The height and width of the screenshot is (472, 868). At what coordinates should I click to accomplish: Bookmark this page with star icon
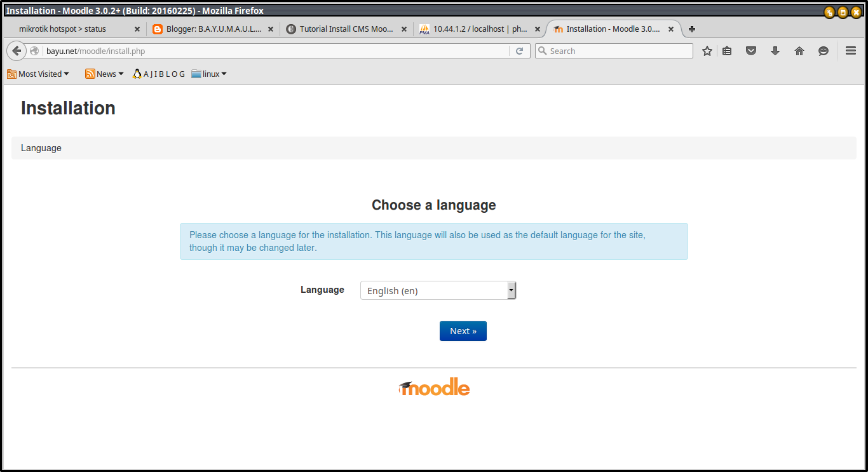[707, 51]
